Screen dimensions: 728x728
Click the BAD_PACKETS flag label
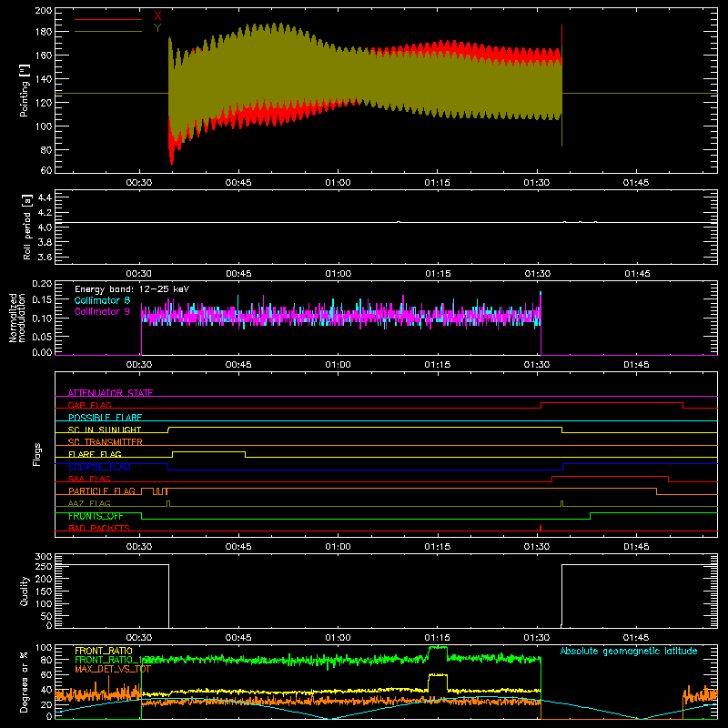coord(99,528)
